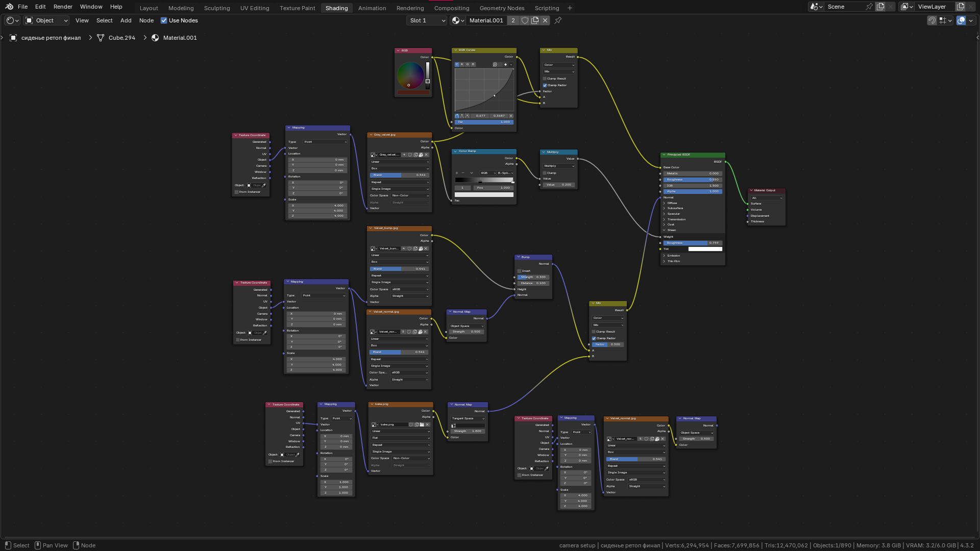Open the Add menu in node editor
The image size is (980, 551).
point(126,20)
